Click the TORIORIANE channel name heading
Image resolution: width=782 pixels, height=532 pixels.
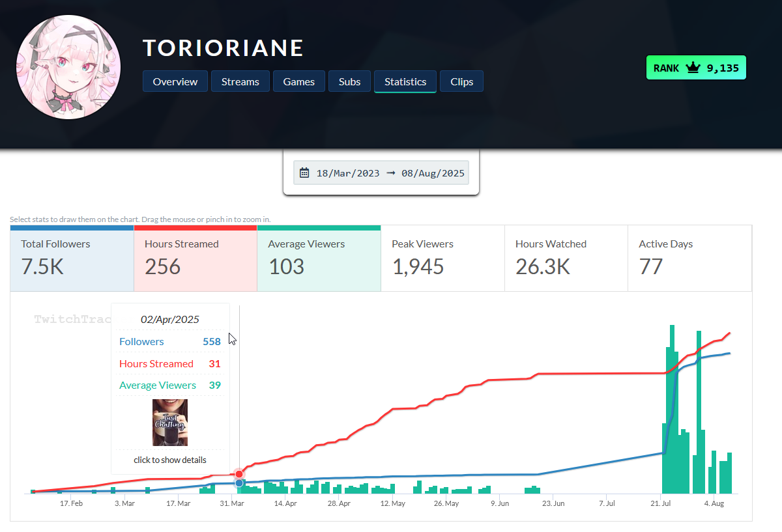[x=224, y=48]
